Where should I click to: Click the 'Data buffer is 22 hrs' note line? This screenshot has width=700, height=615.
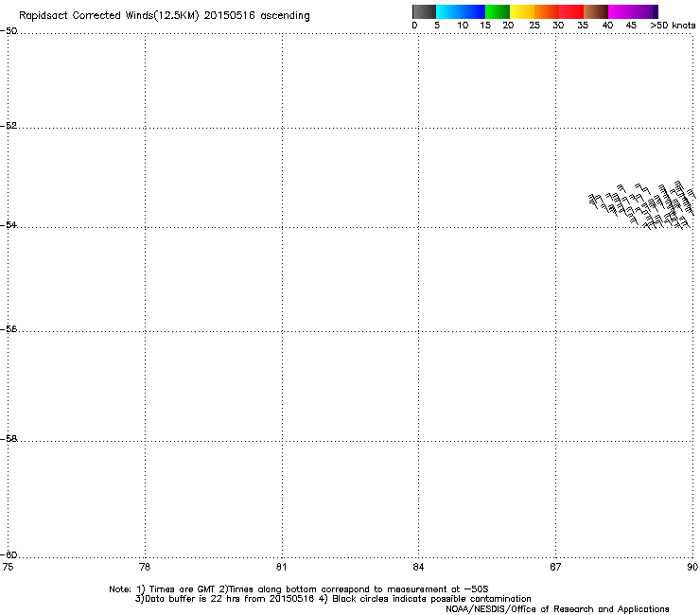(225, 599)
